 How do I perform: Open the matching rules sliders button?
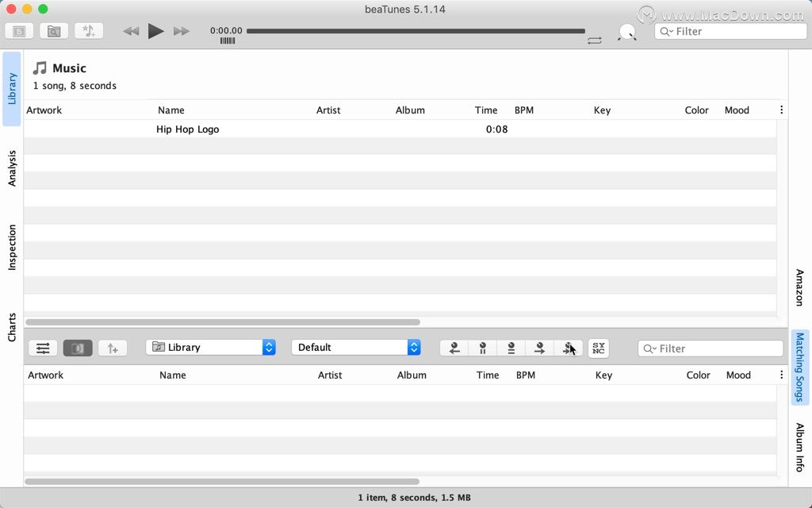pyautogui.click(x=43, y=348)
